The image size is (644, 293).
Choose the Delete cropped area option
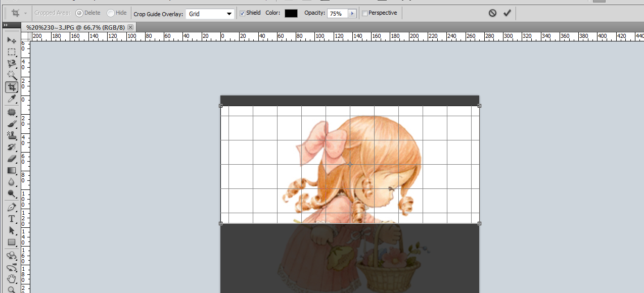[88, 13]
